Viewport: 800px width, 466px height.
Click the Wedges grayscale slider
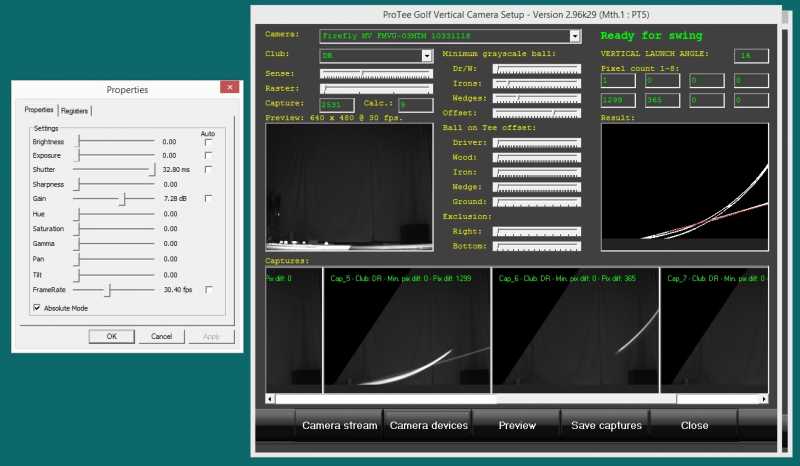click(x=537, y=98)
